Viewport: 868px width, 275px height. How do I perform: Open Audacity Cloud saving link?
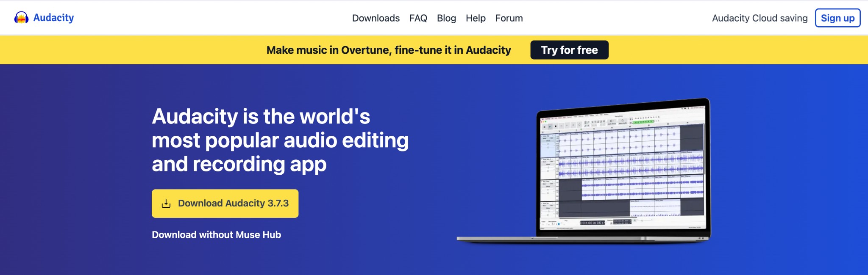[x=759, y=18]
